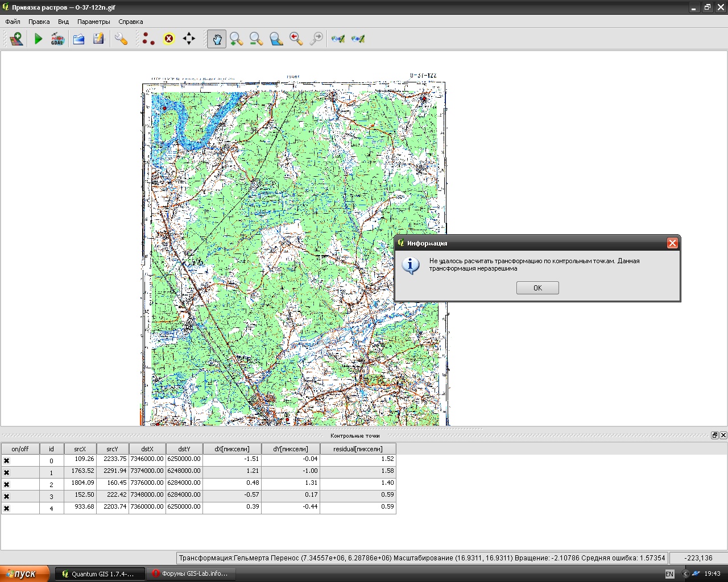Generate GDAL script
This screenshot has height=582, width=728.
pyautogui.click(x=57, y=39)
